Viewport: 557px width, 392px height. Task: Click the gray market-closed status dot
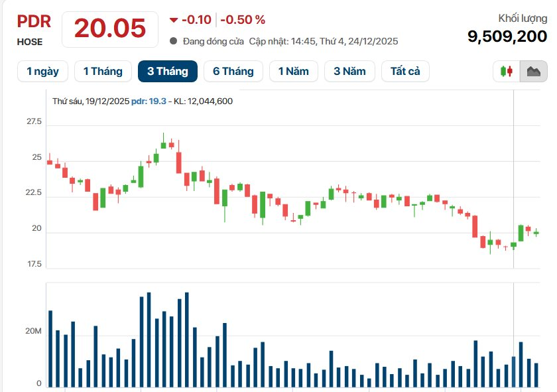click(x=174, y=41)
